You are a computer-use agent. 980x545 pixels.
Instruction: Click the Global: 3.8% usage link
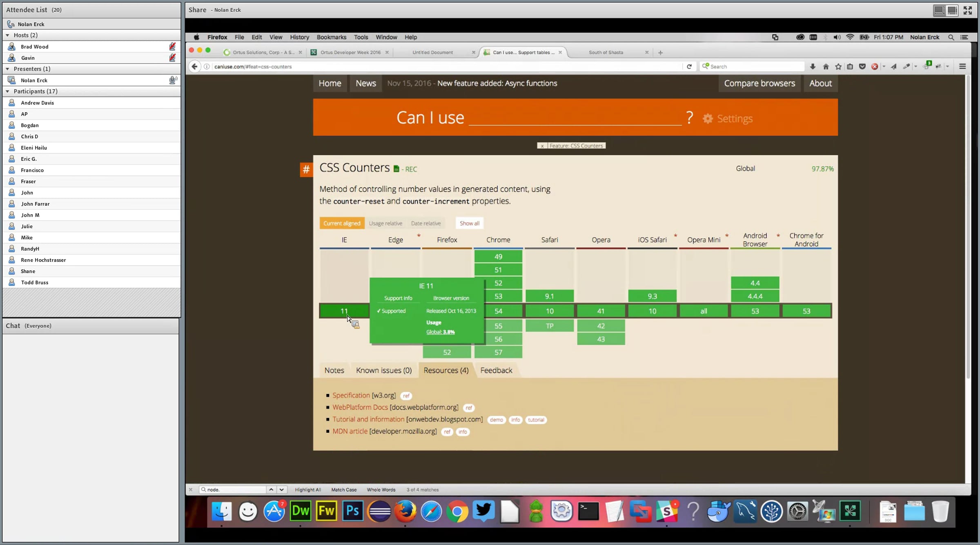tap(440, 332)
